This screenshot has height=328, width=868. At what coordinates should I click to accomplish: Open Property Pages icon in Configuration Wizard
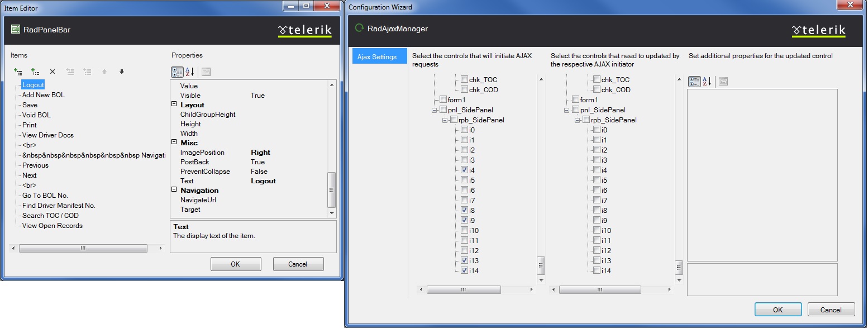coord(723,82)
